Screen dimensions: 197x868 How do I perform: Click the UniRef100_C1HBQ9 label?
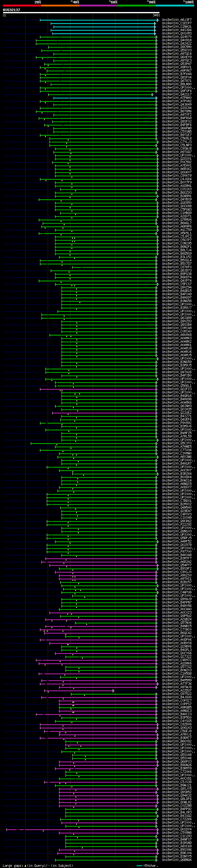coord(177,213)
